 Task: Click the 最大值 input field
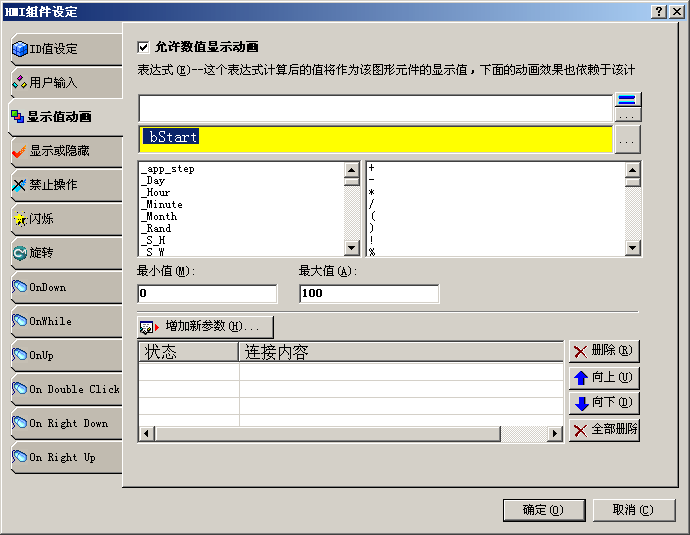point(368,294)
